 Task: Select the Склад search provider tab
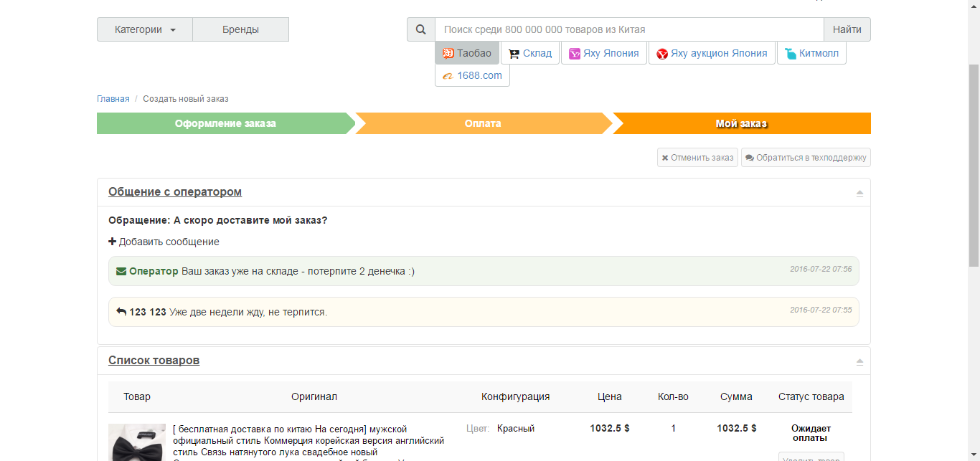pos(530,53)
